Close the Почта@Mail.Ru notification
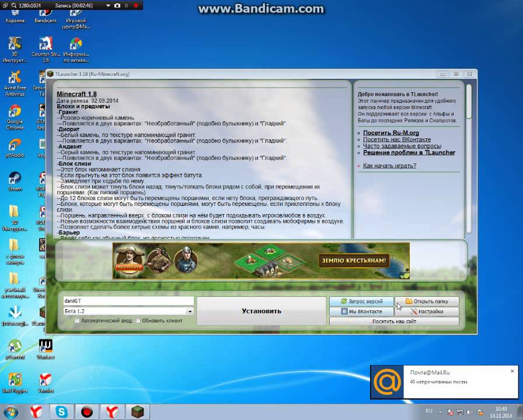 [x=512, y=371]
